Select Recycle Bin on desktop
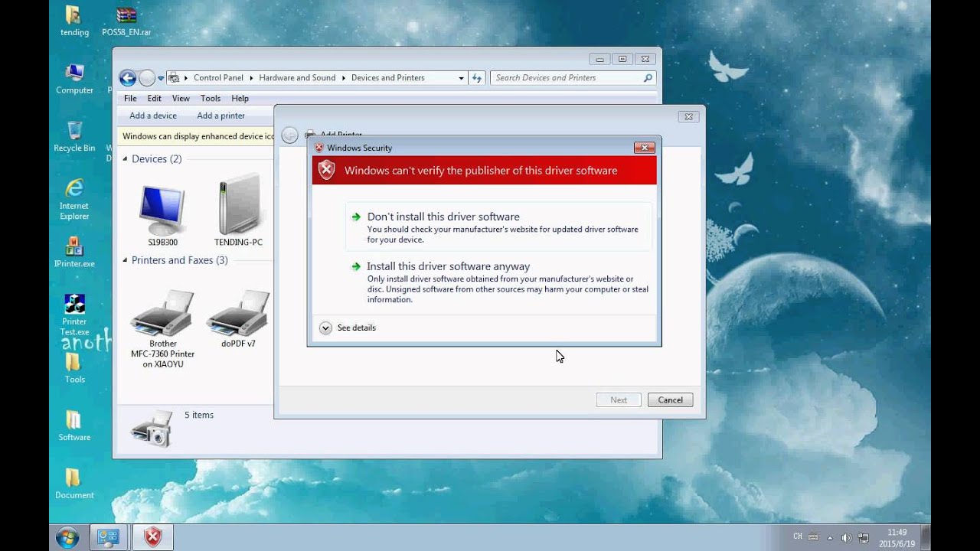 click(x=74, y=136)
